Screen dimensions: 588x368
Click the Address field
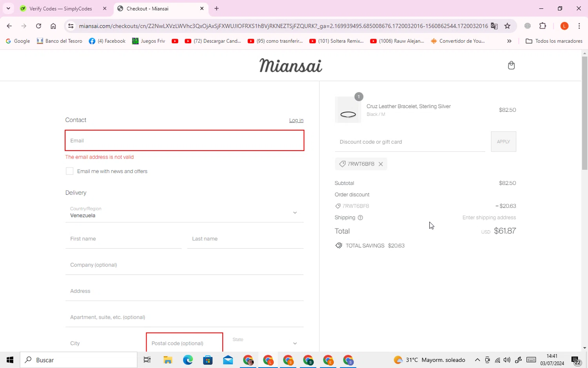[184, 291]
